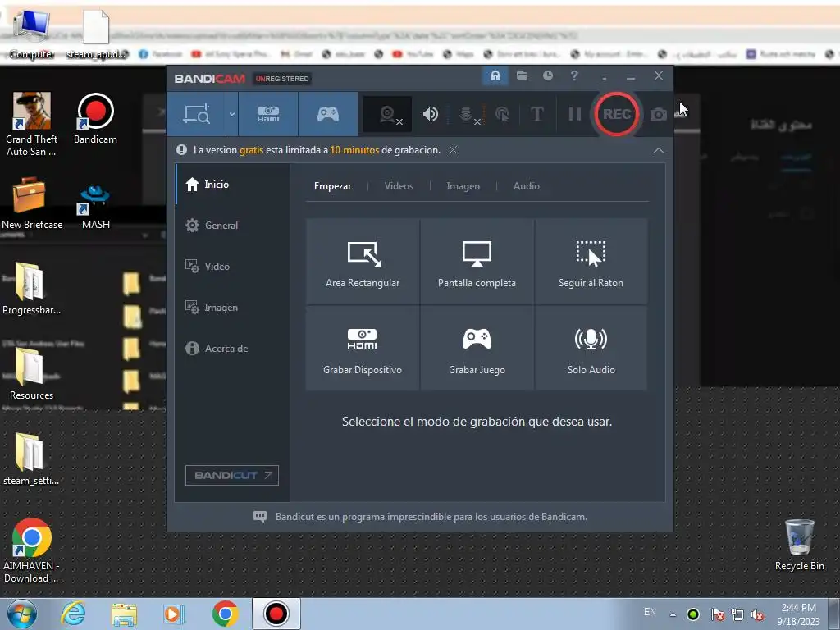Screen dimensions: 840x630
Task: Click the Bandicam lock icon
Action: [x=495, y=76]
